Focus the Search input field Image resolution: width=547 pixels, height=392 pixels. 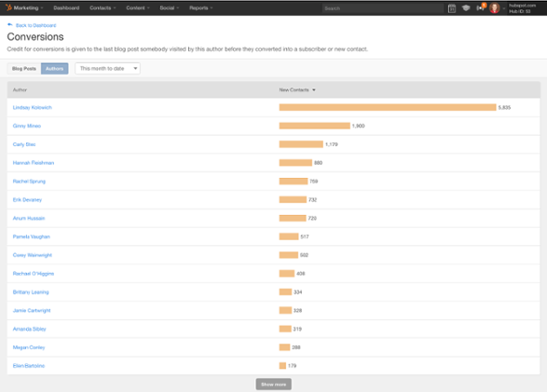click(383, 8)
